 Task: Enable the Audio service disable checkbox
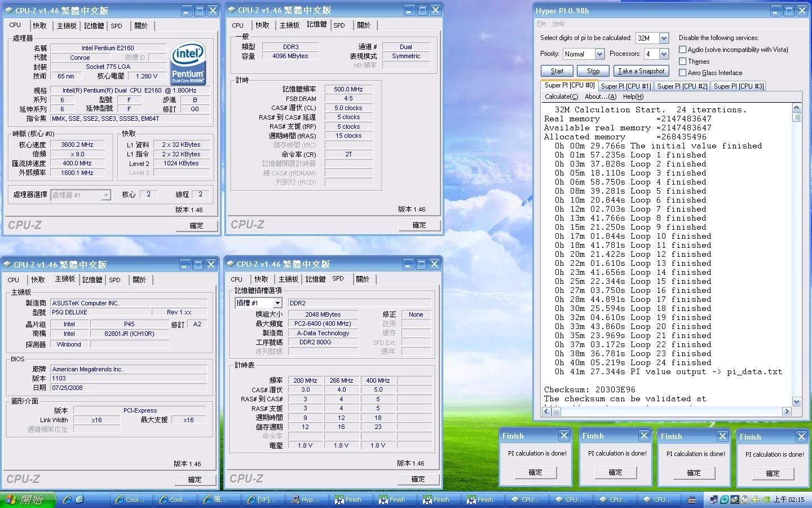click(x=682, y=50)
